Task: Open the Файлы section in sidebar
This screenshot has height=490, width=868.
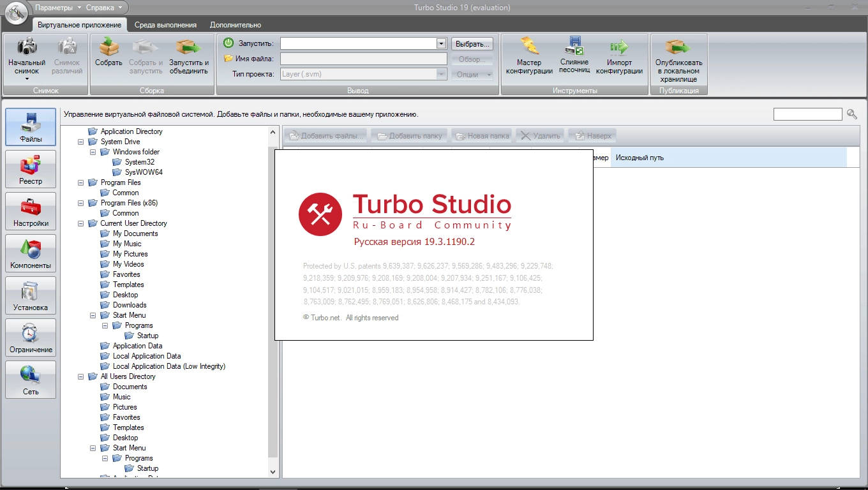Action: [x=31, y=127]
